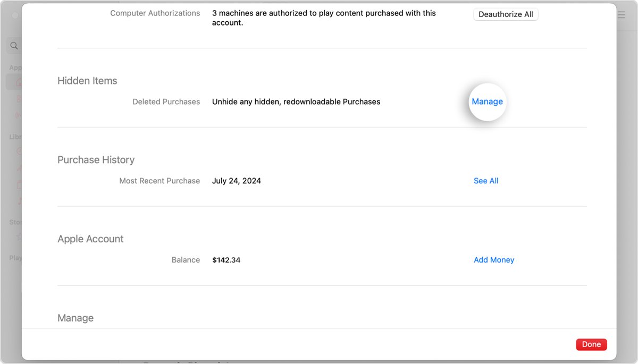Click the 'Hidden Items' section heading
The width and height of the screenshot is (638, 364).
pyautogui.click(x=87, y=81)
